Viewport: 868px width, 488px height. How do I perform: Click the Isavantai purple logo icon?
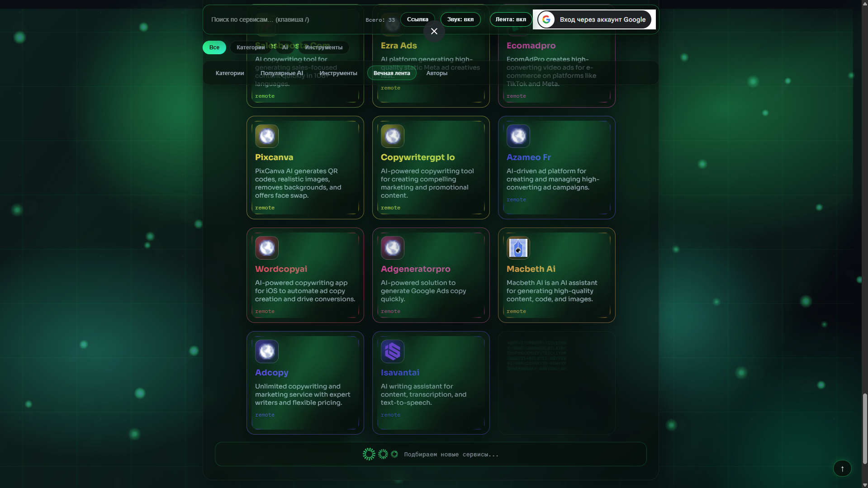pos(392,351)
